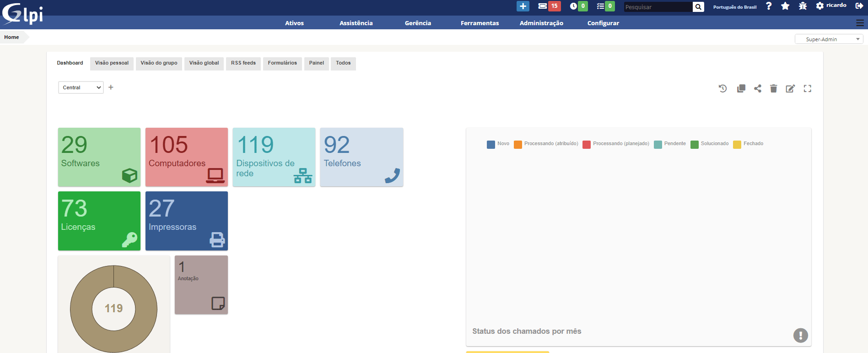Open ricardo user settings gear

point(820,6)
